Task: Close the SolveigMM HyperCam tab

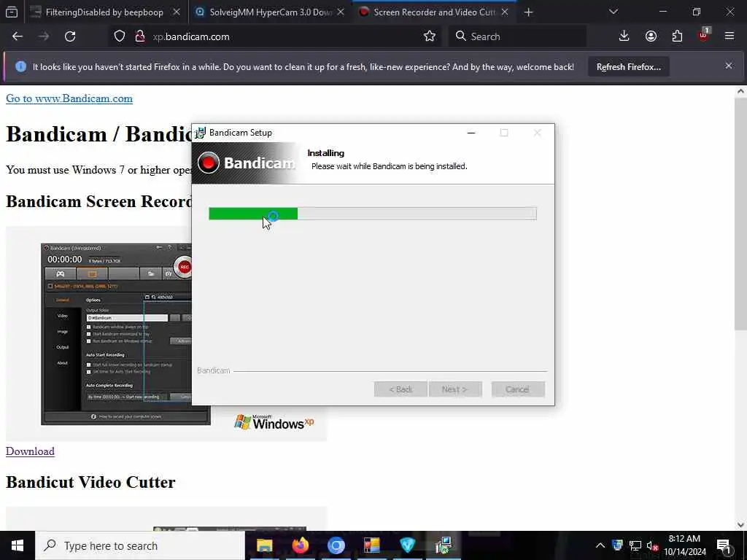Action: click(341, 12)
